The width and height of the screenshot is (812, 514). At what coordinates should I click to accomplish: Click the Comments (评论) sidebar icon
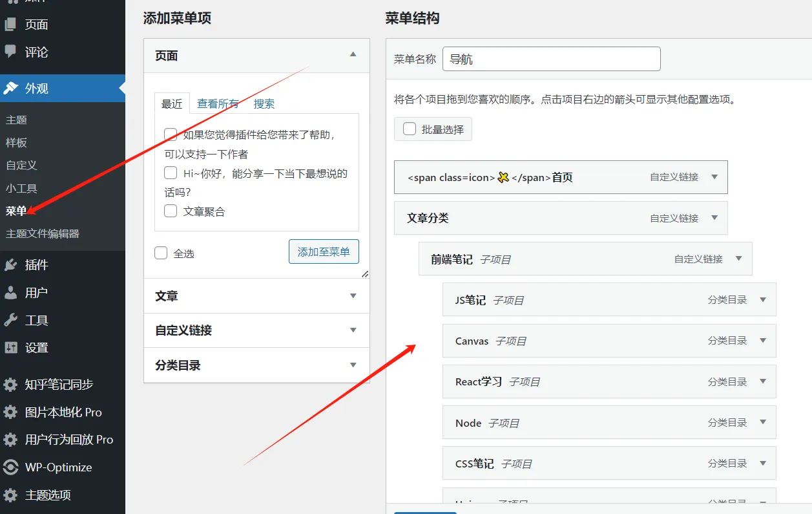[x=10, y=51]
